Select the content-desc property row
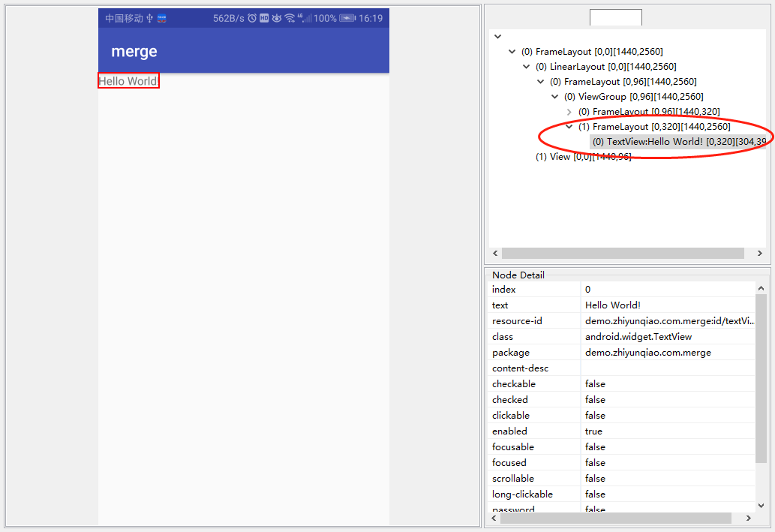This screenshot has width=775, height=532. 621,368
